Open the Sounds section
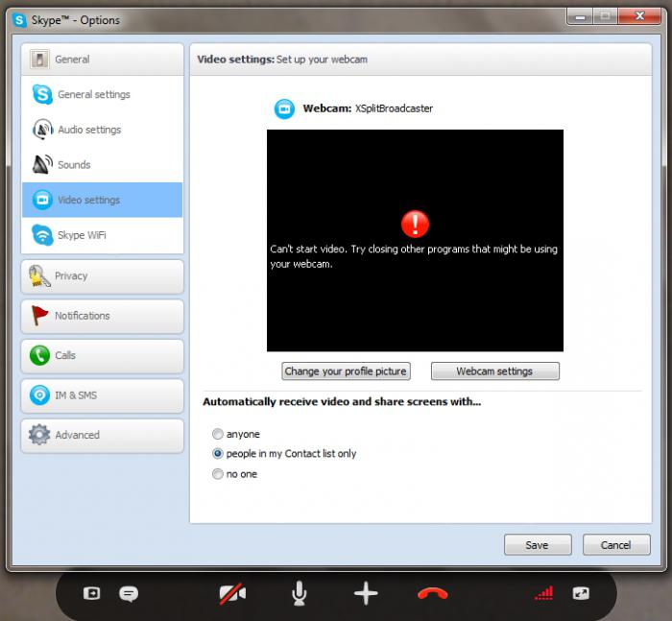Screen dimensions: 672x621 (x=102, y=164)
